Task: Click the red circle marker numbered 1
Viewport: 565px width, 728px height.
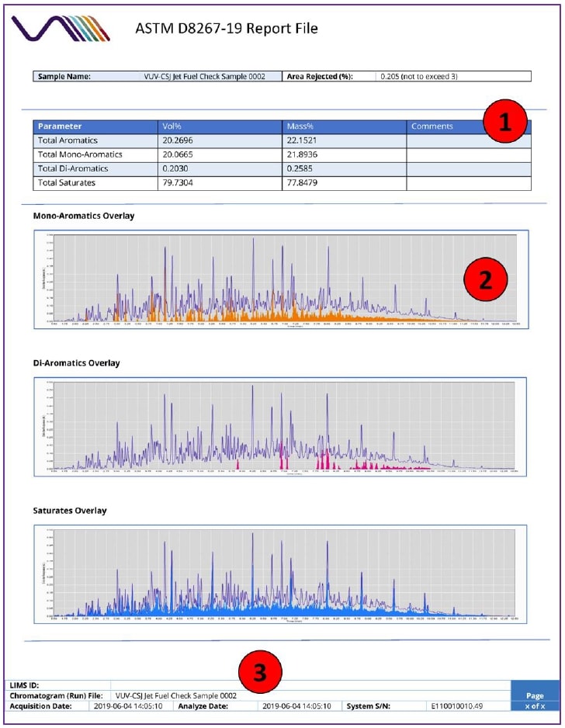Action: coord(504,124)
